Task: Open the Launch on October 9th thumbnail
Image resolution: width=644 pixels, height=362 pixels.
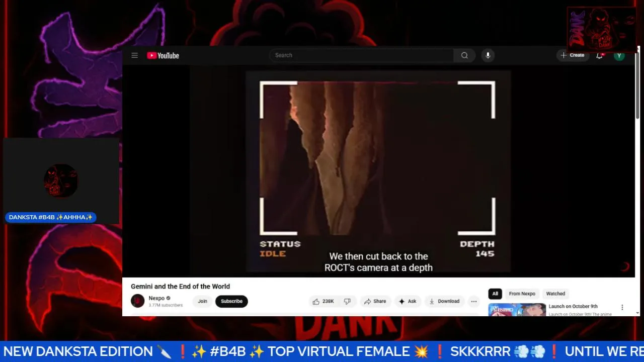Action: [517, 310]
